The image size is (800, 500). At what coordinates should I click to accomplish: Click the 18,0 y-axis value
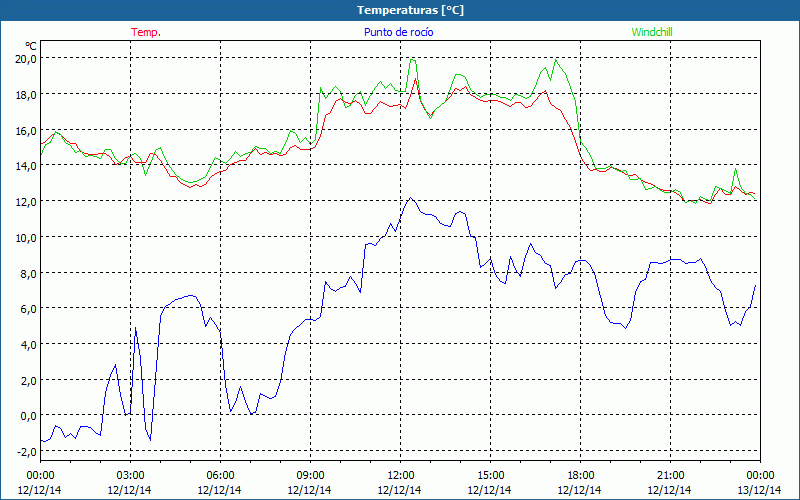pos(27,94)
